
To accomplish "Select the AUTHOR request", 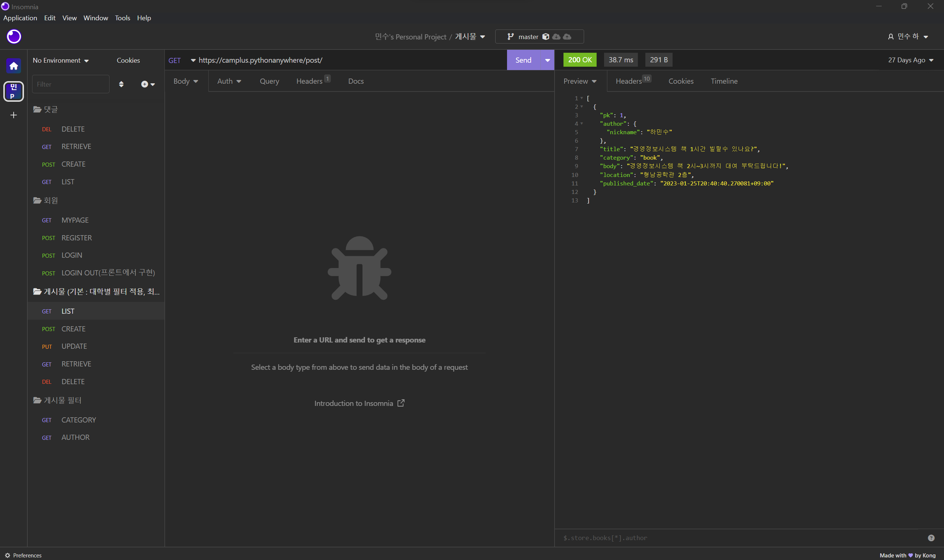I will click(96, 437).
